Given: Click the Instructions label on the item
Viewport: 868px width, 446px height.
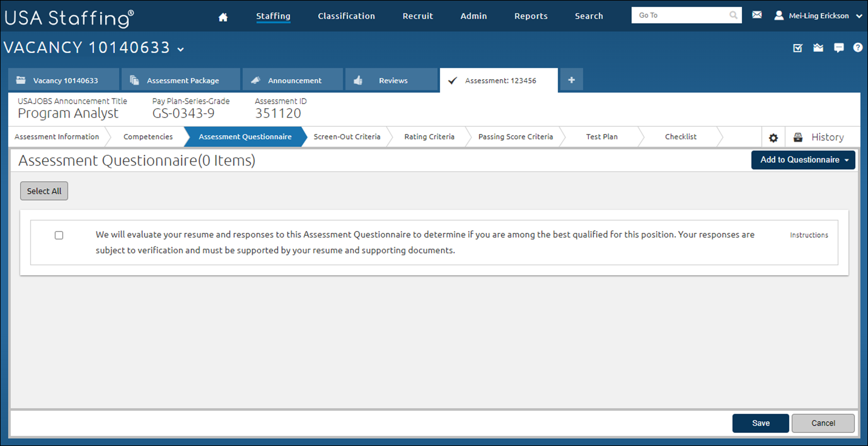Looking at the screenshot, I should pyautogui.click(x=809, y=235).
